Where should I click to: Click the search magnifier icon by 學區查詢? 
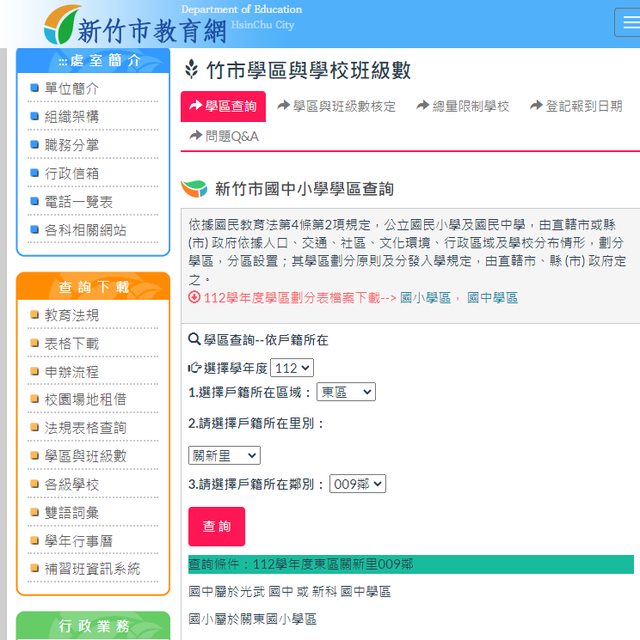194,340
